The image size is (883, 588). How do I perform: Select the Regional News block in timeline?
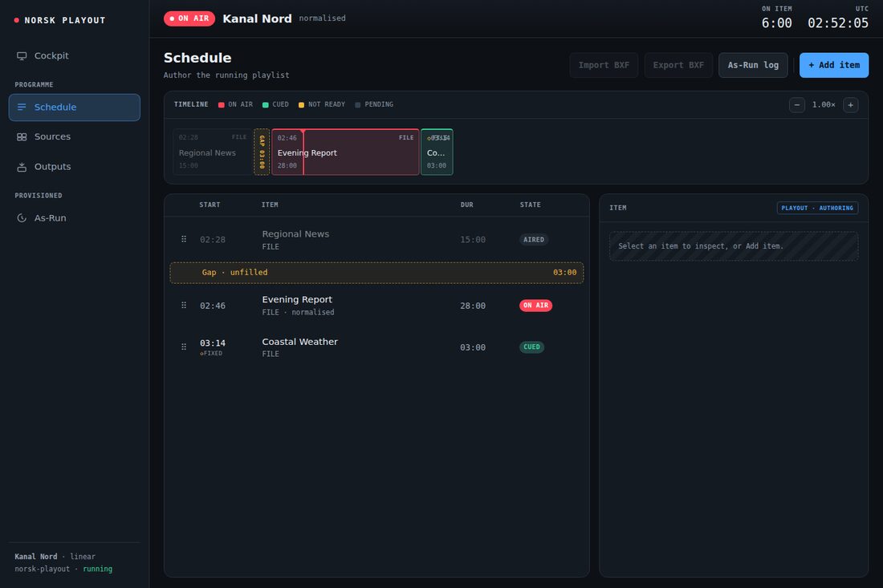(212, 152)
